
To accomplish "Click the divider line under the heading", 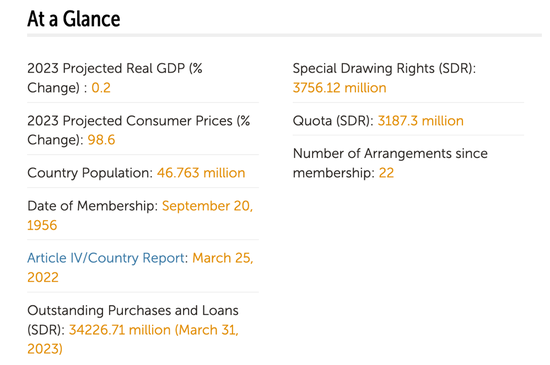I will (x=284, y=35).
